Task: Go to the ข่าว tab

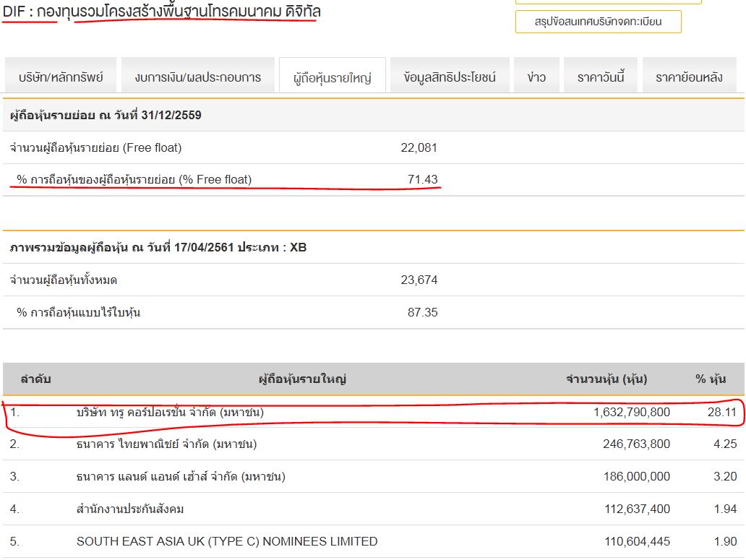Action: [536, 75]
